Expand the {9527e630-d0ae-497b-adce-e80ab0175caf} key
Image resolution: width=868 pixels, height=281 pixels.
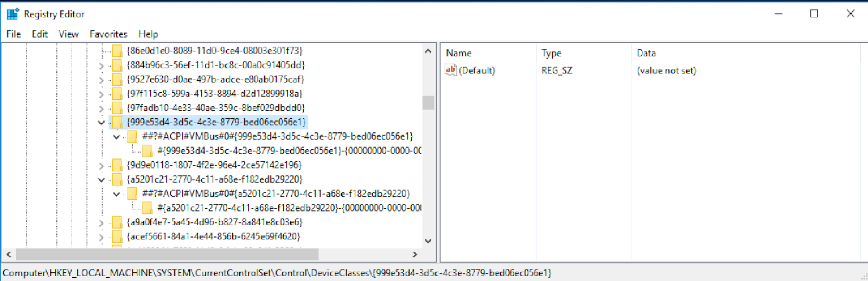101,80
